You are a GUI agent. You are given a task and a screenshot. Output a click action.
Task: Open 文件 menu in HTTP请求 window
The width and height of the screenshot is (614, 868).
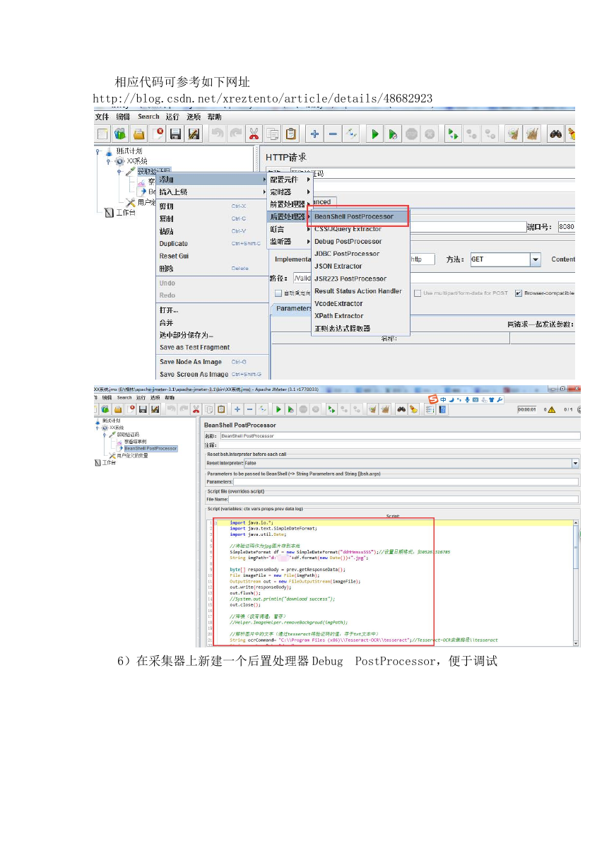[x=102, y=117]
